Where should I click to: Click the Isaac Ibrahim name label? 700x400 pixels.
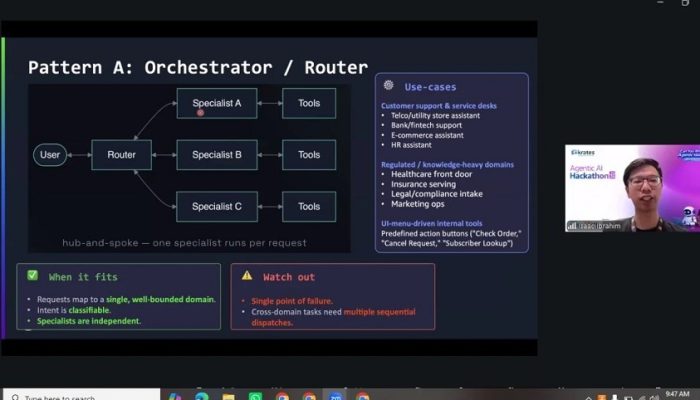point(599,226)
